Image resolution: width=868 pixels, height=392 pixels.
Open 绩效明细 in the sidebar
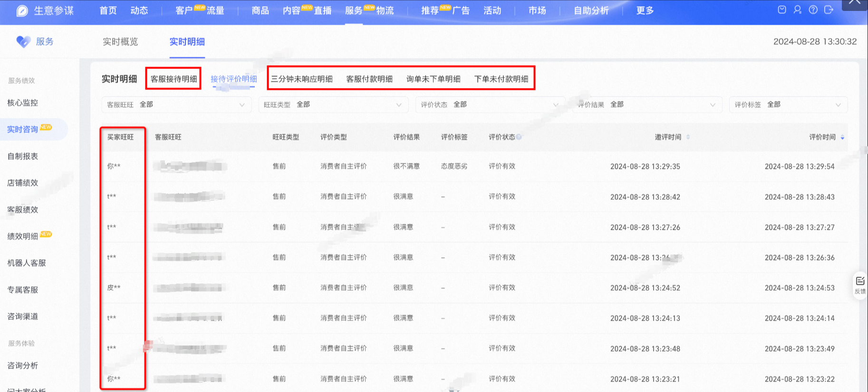[23, 236]
